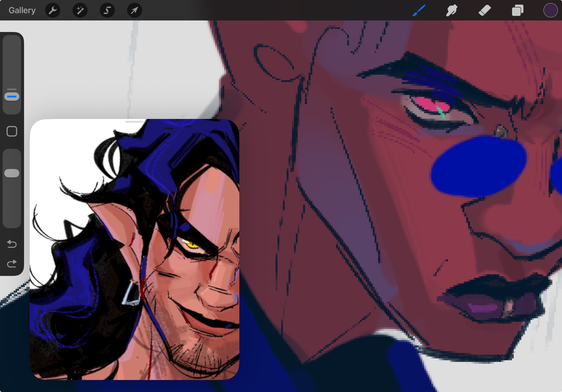Tap the floating Reference window image

click(x=134, y=250)
